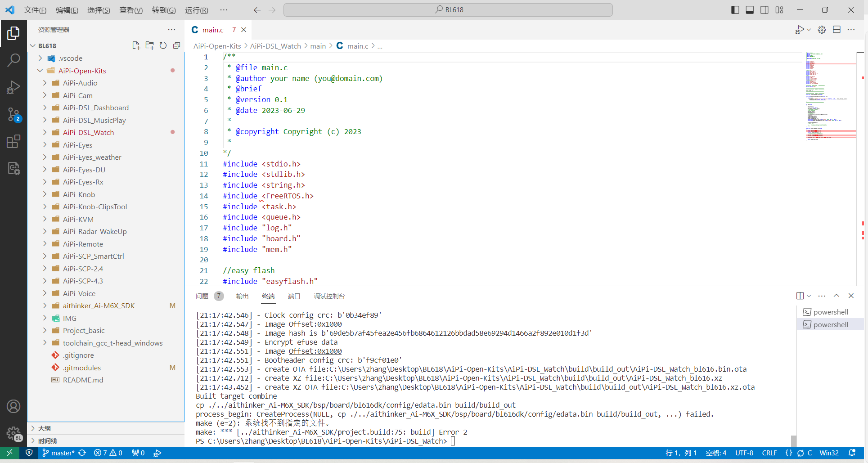868x463 pixels.
Task: Open run button dropdown arrow
Action: click(x=809, y=30)
